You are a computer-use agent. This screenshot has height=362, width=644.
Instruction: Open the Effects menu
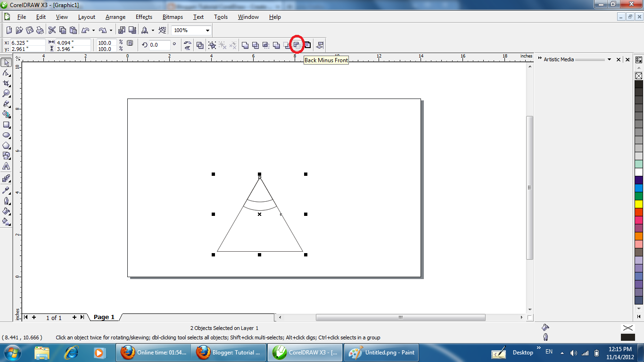[x=144, y=17]
